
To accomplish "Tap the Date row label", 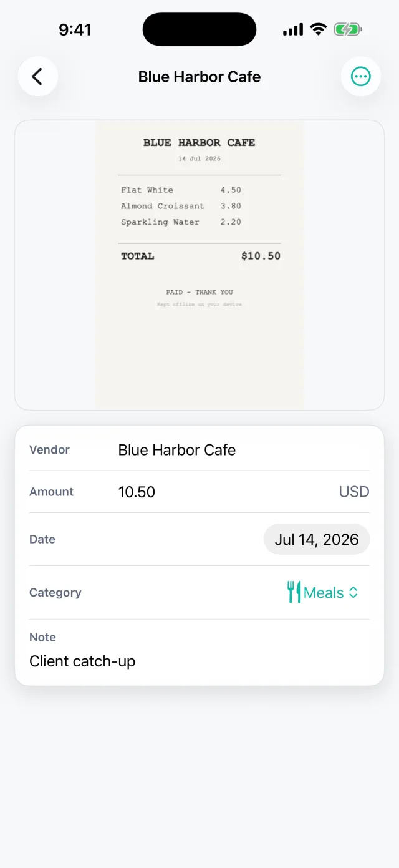I will click(42, 539).
